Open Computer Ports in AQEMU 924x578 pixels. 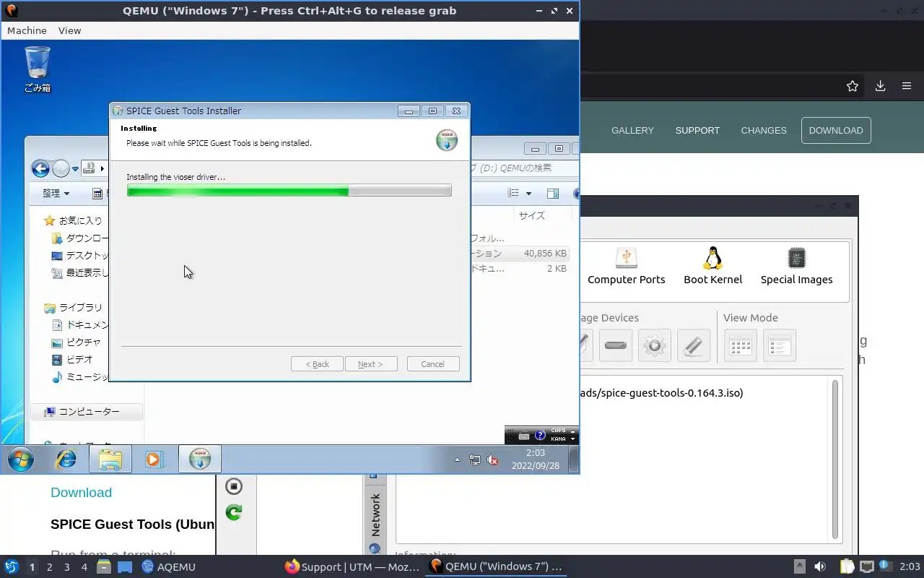pos(627,266)
